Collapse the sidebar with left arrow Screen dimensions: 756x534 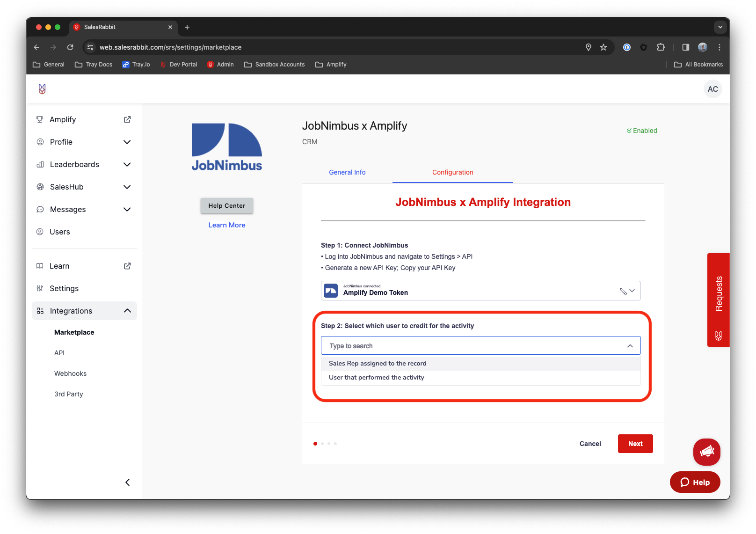(x=128, y=482)
